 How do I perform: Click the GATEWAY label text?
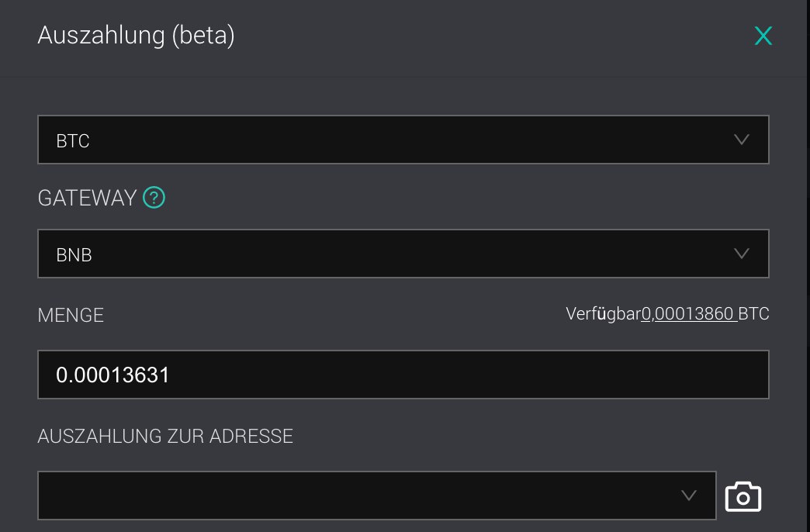point(87,198)
